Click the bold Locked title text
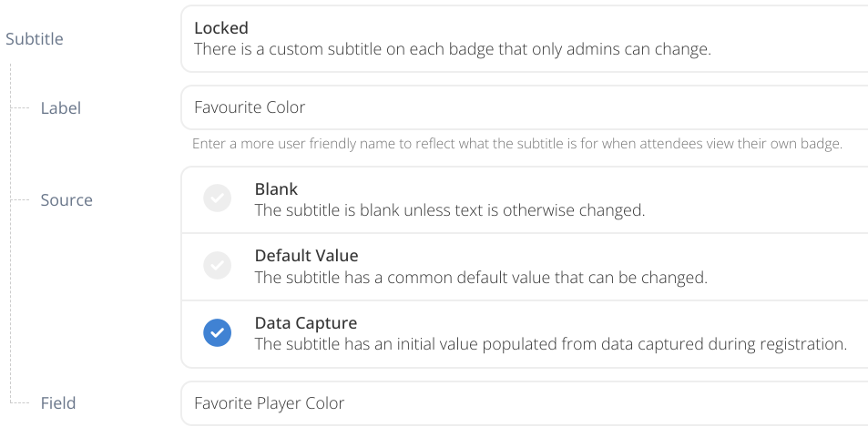Image resolution: width=868 pixels, height=427 pixels. point(221,28)
